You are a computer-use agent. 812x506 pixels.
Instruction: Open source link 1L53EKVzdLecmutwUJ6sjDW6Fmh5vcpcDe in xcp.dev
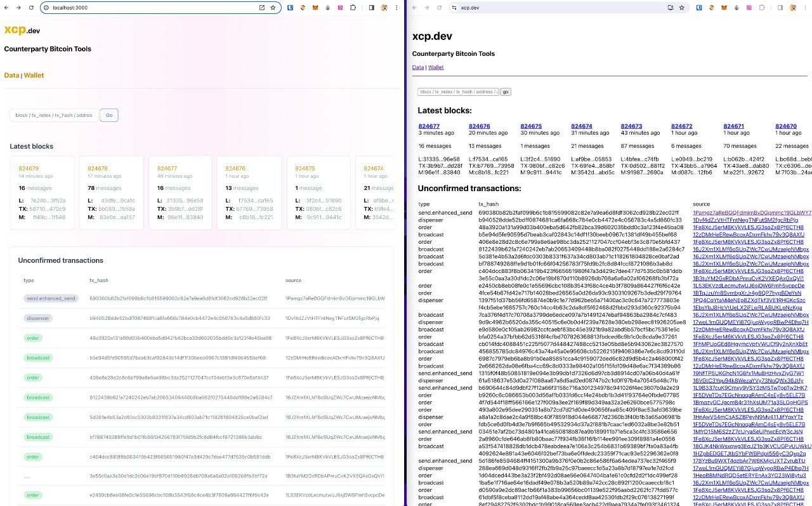[749, 286]
